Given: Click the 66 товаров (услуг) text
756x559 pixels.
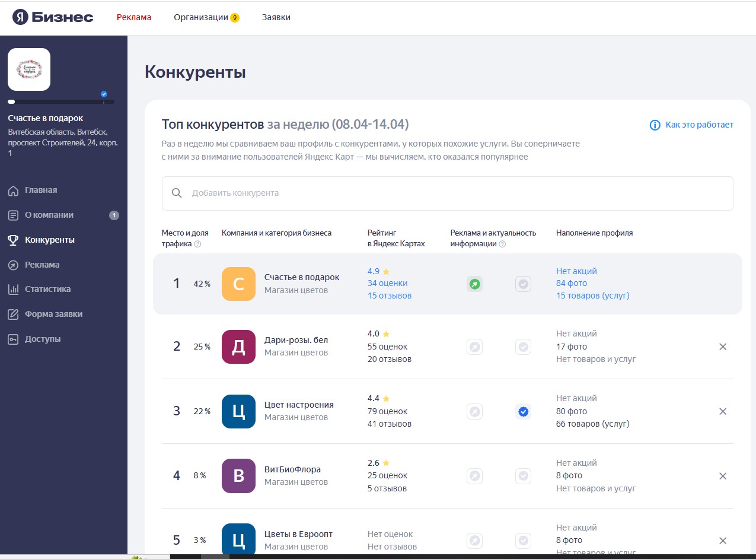Looking at the screenshot, I should point(593,424).
